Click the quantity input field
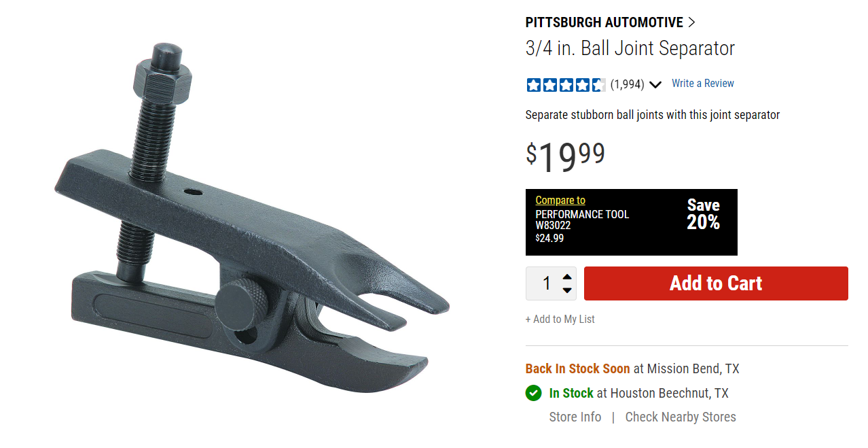This screenshot has height=448, width=868. [545, 283]
